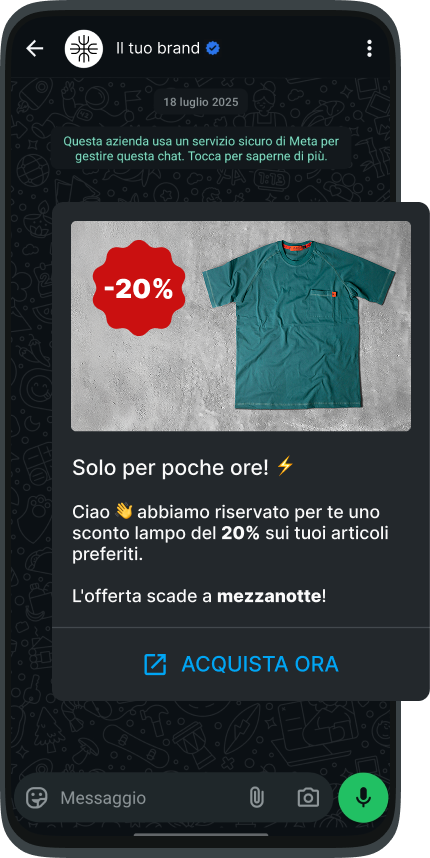
Task: Open the three-dot overflow menu
Action: click(369, 49)
